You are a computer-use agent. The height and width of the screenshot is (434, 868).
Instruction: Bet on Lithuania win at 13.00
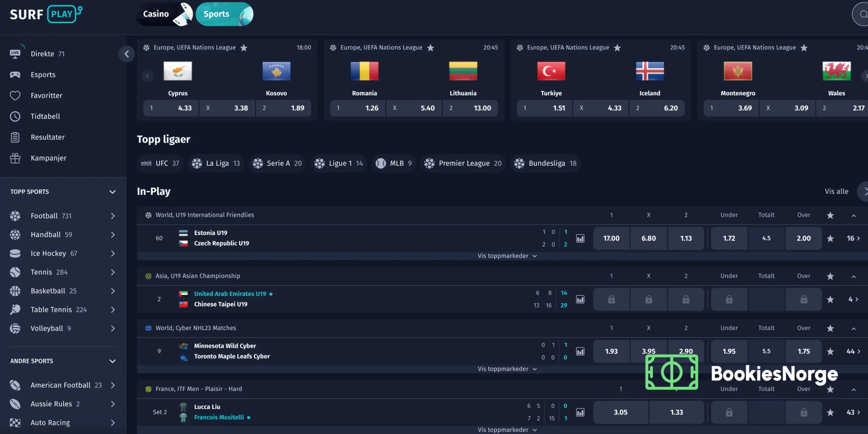point(470,108)
